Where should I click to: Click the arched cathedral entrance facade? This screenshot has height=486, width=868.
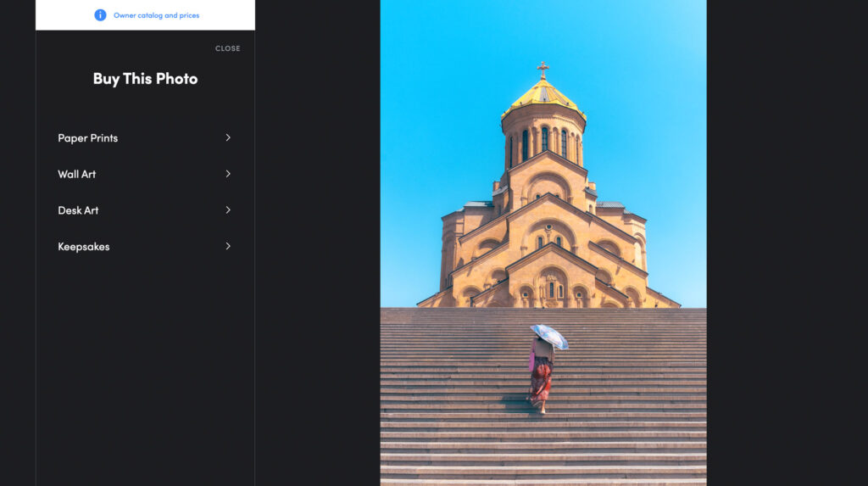pyautogui.click(x=551, y=284)
